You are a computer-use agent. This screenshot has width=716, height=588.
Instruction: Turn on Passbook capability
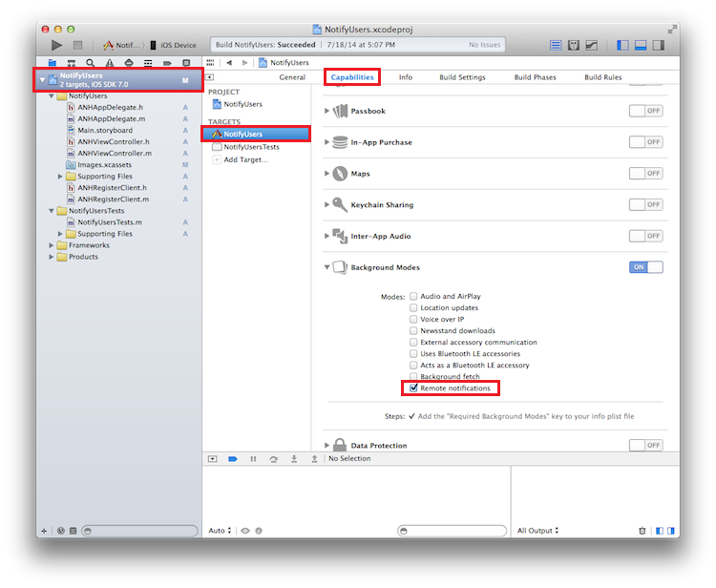tap(645, 111)
